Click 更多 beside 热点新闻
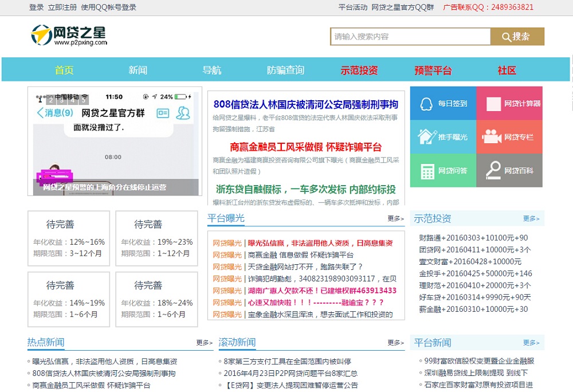This screenshot has width=573, height=392. 205,343
